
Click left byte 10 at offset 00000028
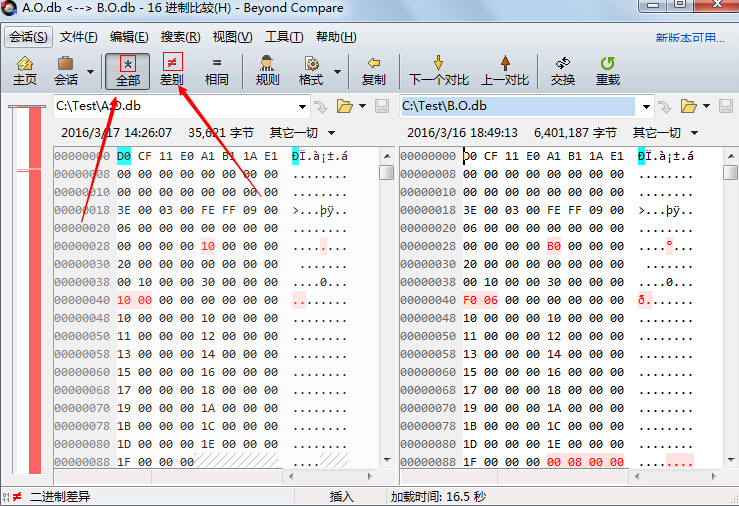[x=208, y=246]
